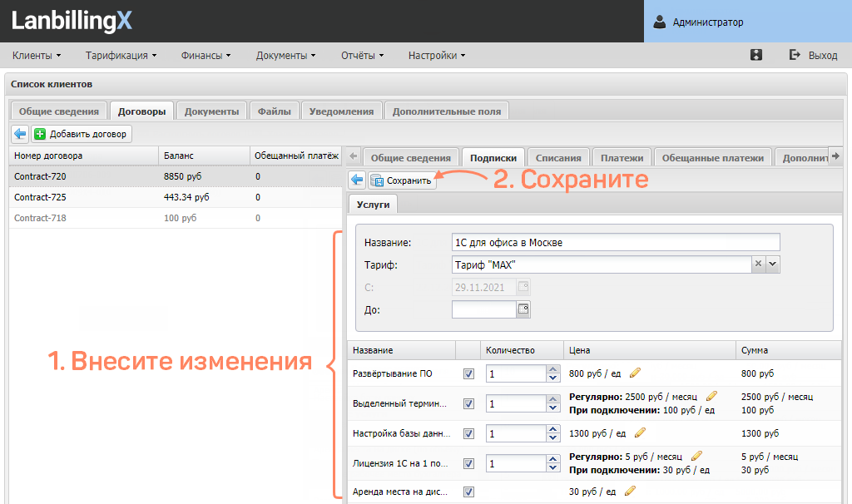Edit the price of Развёртывание ПО with the pencil

point(635,373)
